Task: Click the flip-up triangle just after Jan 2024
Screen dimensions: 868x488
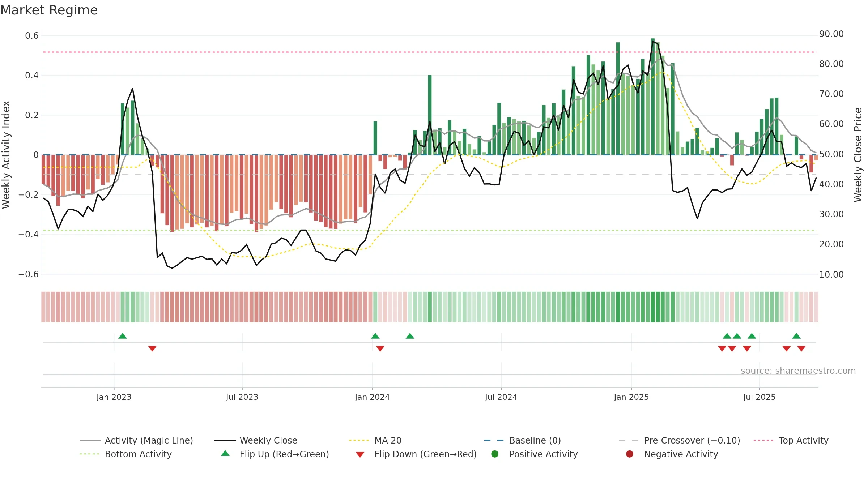Action: pyautogui.click(x=375, y=336)
